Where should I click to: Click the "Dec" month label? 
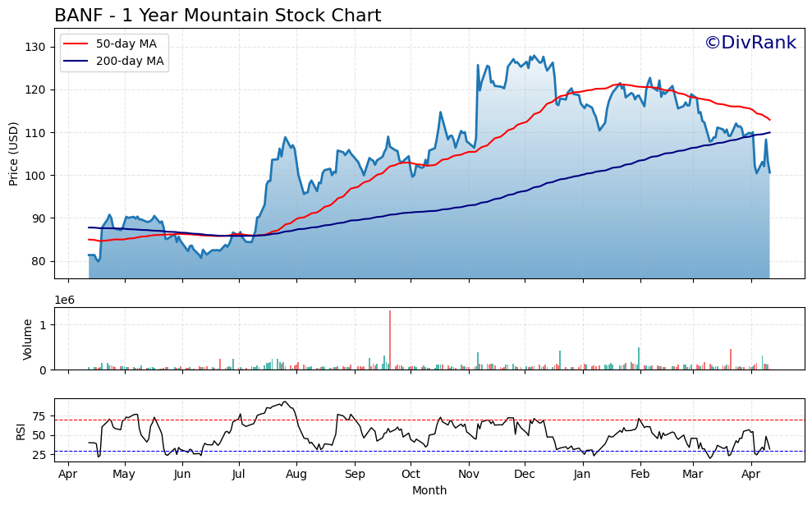[x=525, y=474]
